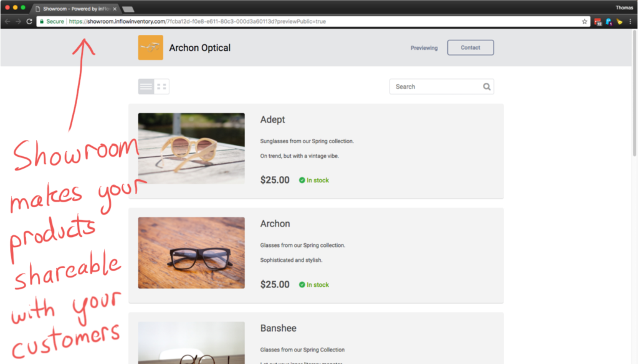Open the Contact button

(470, 47)
